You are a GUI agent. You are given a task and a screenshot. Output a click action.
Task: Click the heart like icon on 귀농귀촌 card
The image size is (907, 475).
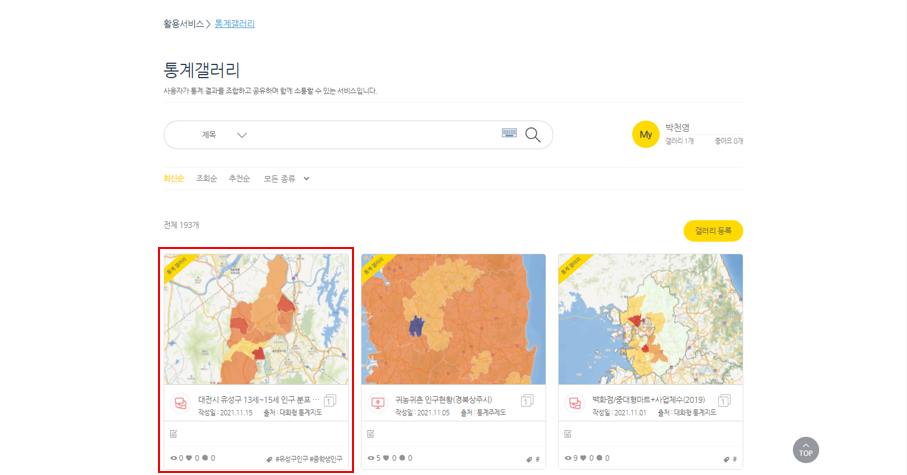click(386, 458)
